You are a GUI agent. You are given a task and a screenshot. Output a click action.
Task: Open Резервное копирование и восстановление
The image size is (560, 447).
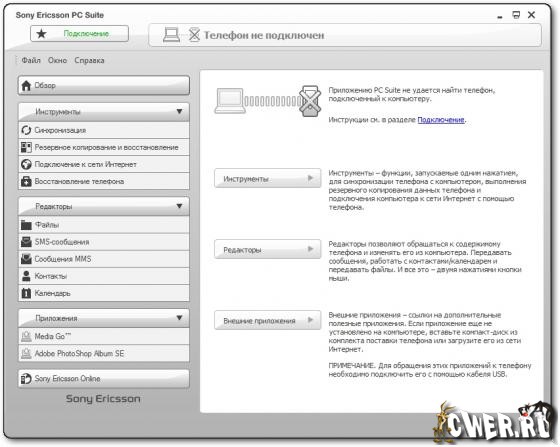pyautogui.click(x=104, y=147)
